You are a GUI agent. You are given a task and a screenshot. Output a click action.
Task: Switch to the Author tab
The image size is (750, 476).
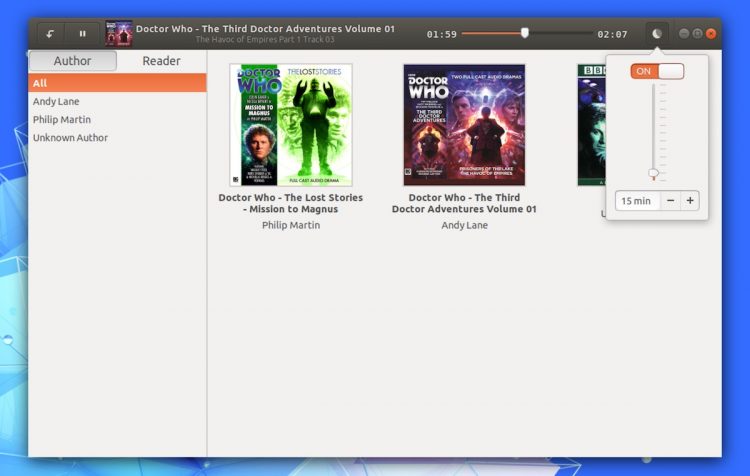(x=72, y=61)
